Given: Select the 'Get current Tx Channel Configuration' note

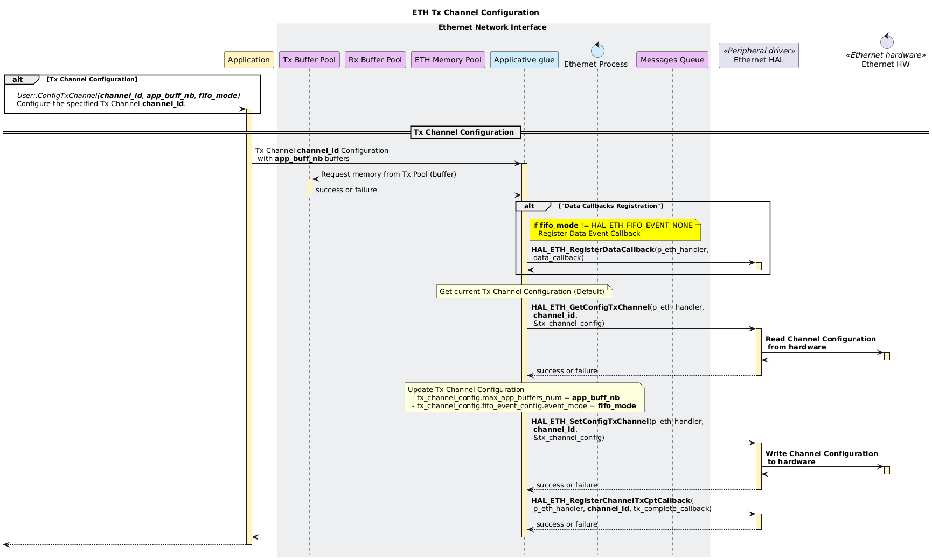Looking at the screenshot, I should (524, 291).
